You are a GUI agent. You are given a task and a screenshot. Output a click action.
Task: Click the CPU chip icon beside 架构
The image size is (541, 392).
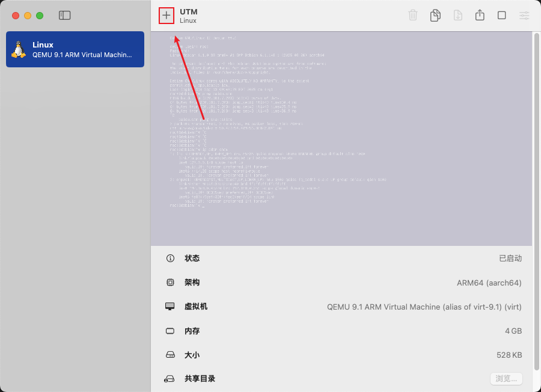pos(170,282)
